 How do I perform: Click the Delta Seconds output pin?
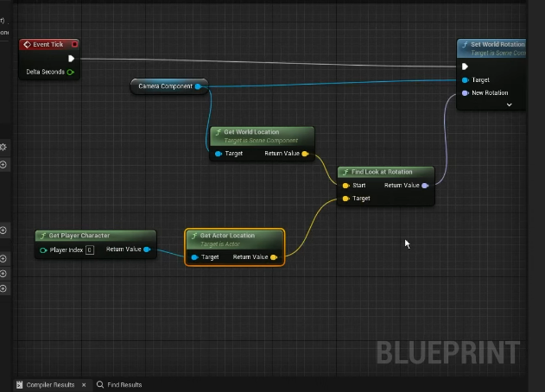click(x=71, y=73)
